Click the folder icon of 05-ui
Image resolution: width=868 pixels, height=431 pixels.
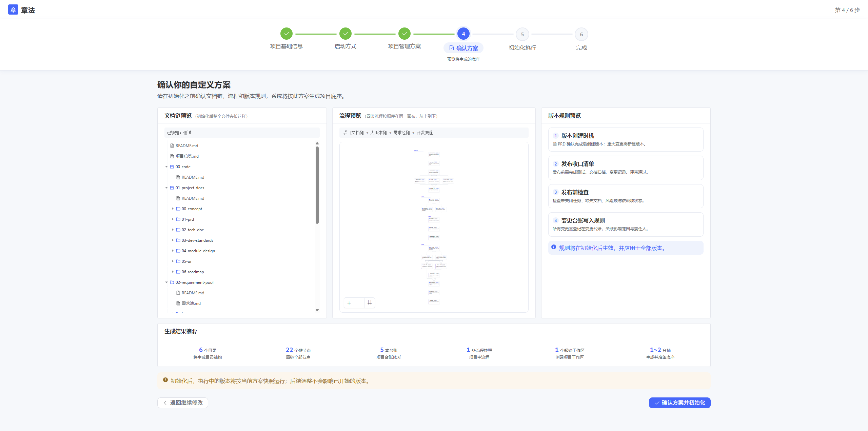pos(178,261)
